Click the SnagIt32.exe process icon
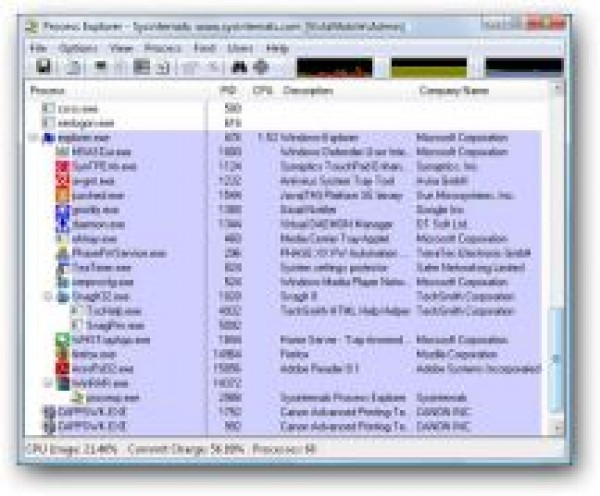The image size is (600, 496). pyautogui.click(x=63, y=297)
